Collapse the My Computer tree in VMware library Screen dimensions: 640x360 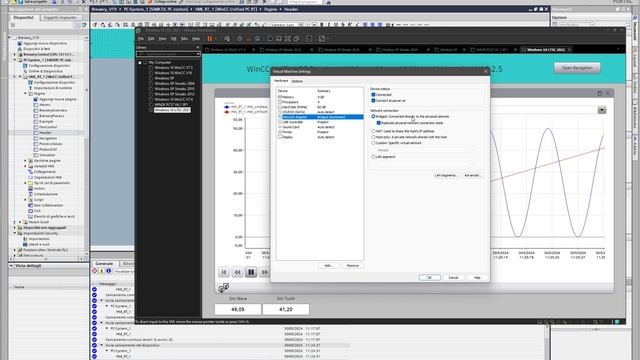point(140,62)
